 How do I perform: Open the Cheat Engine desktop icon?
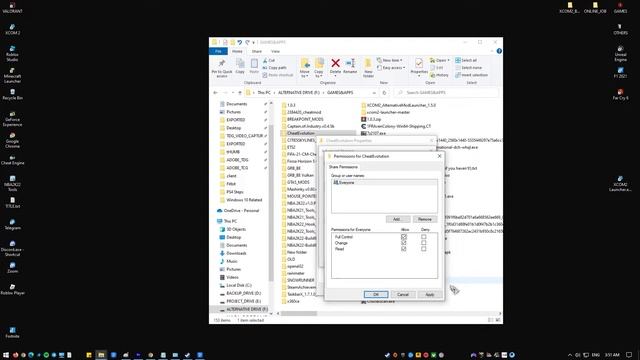click(12, 160)
